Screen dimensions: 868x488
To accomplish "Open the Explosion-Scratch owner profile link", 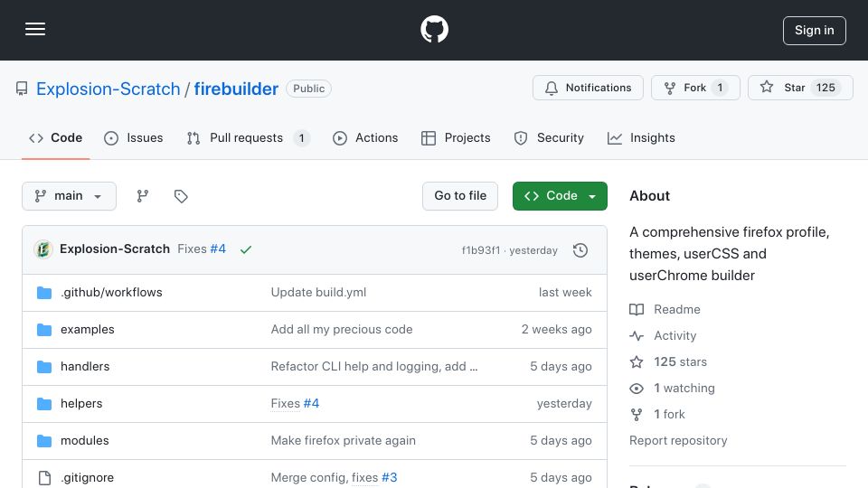I will [x=108, y=89].
